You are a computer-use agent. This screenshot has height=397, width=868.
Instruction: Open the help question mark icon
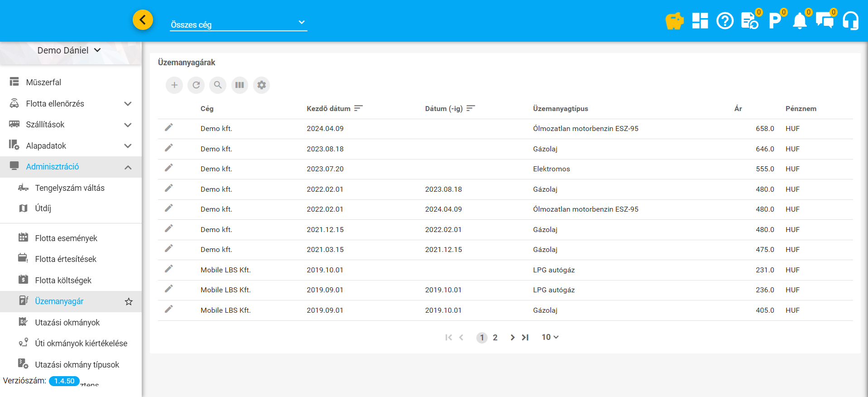point(725,21)
